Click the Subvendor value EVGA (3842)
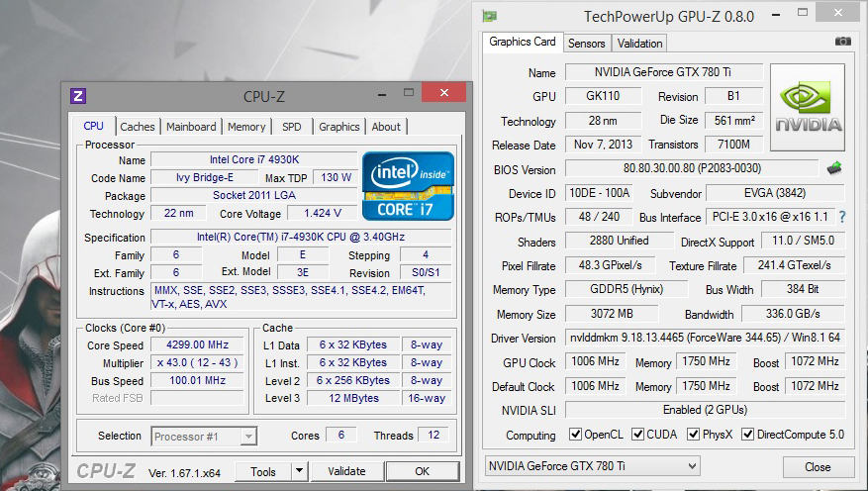This screenshot has width=868, height=491. tap(775, 193)
